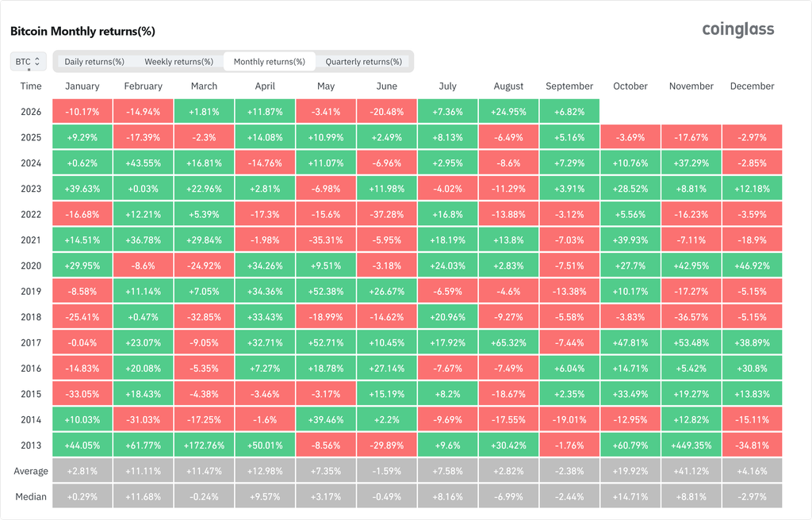The image size is (812, 520).
Task: Select the Monthly returns(%) tab
Action: pos(270,62)
